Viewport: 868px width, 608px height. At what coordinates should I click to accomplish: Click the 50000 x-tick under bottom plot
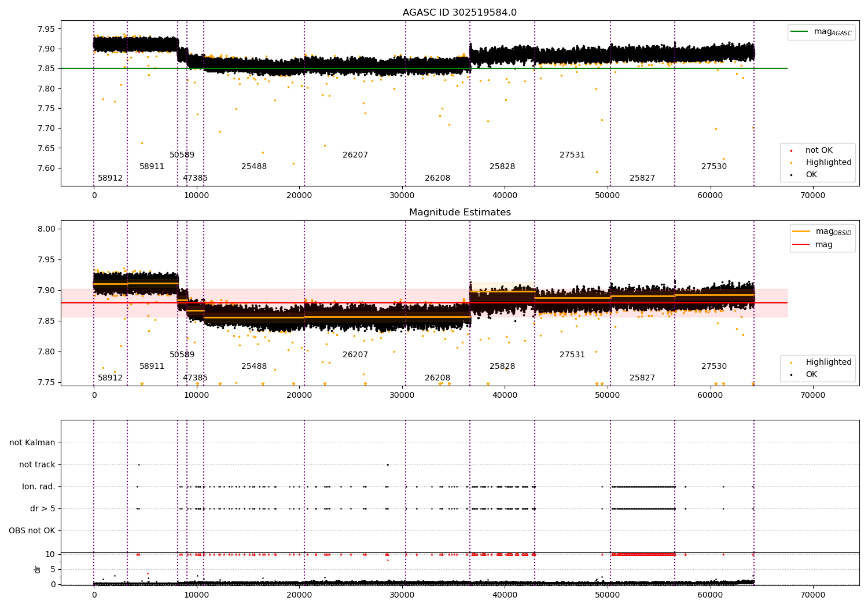pos(607,595)
